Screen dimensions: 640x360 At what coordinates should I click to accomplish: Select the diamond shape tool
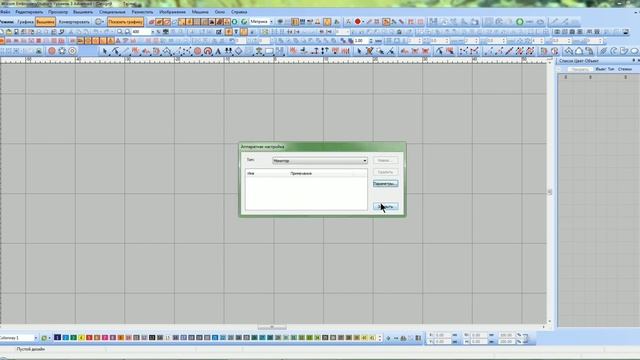[x=238, y=51]
